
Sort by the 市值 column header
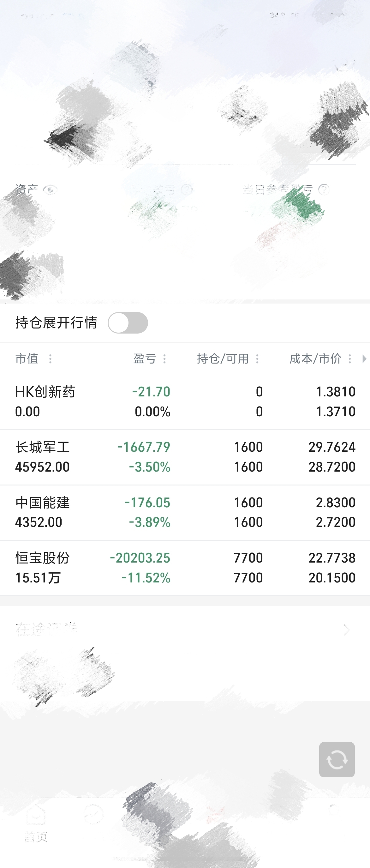(x=27, y=359)
